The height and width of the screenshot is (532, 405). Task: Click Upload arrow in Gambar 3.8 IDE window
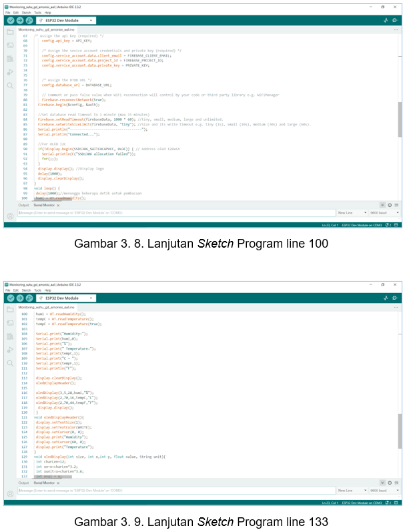[20, 20]
